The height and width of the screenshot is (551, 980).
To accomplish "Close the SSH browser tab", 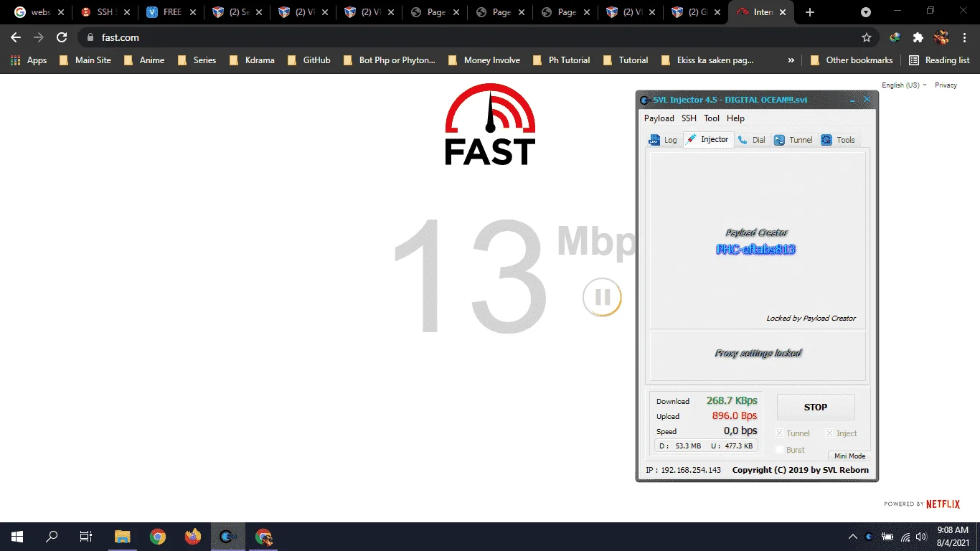I will coord(127,12).
